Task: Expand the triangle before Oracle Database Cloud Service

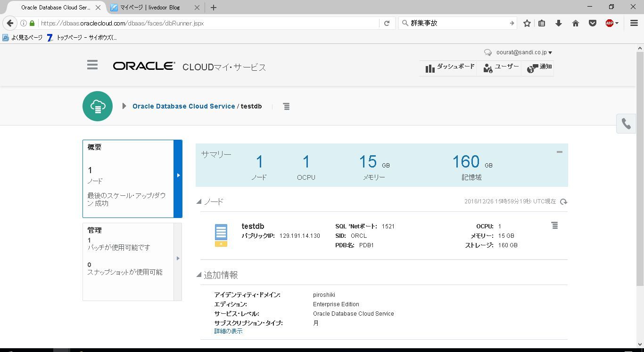Action: (124, 106)
